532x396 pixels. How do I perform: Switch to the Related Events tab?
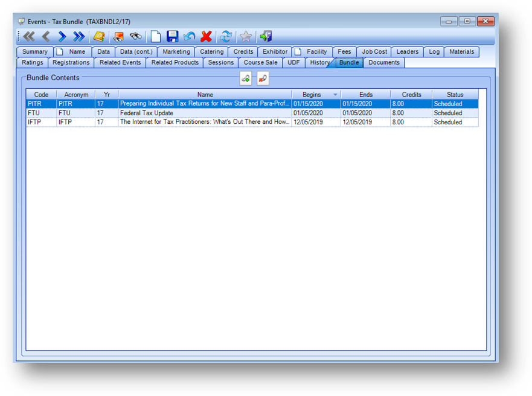(120, 62)
